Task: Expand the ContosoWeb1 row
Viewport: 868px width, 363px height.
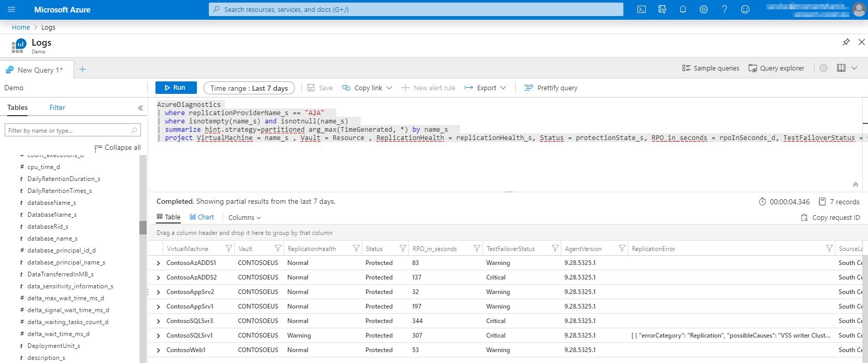Action: [x=159, y=351]
